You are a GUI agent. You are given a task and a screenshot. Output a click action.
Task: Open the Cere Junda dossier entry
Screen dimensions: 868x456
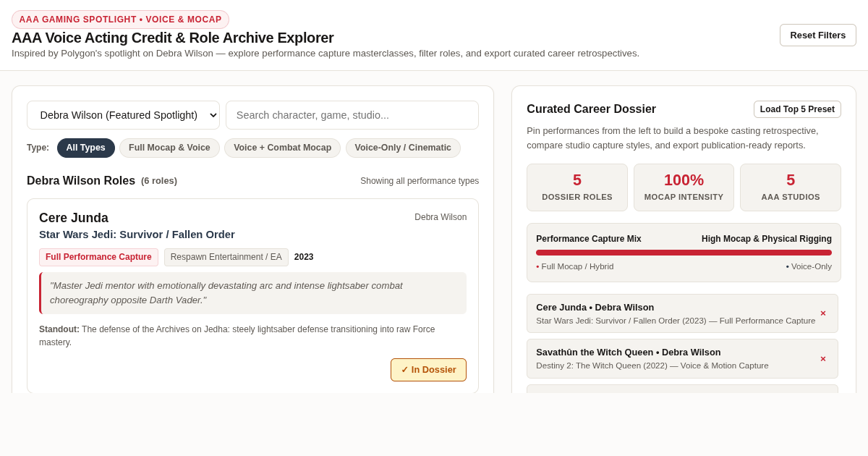(x=682, y=313)
